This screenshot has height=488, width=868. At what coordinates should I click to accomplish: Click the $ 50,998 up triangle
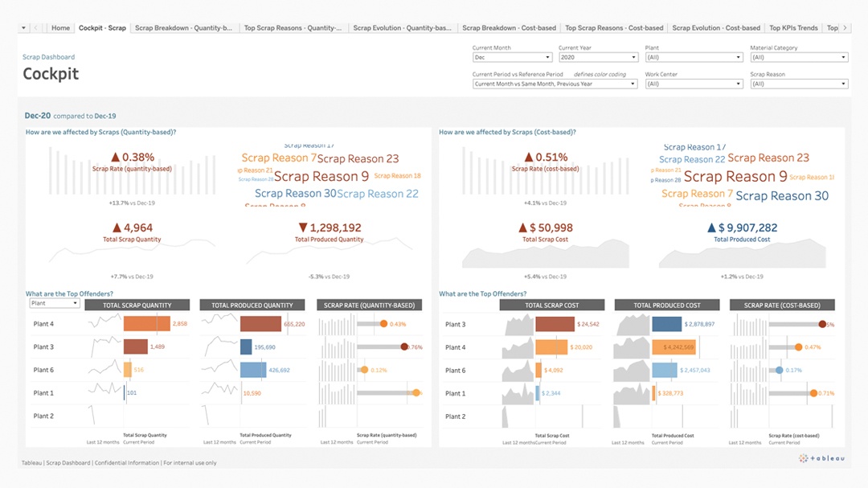pyautogui.click(x=522, y=228)
